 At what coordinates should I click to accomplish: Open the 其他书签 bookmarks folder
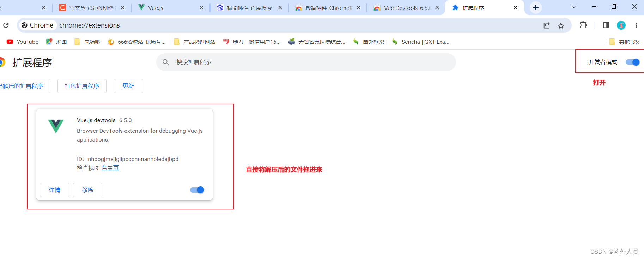[x=625, y=42]
